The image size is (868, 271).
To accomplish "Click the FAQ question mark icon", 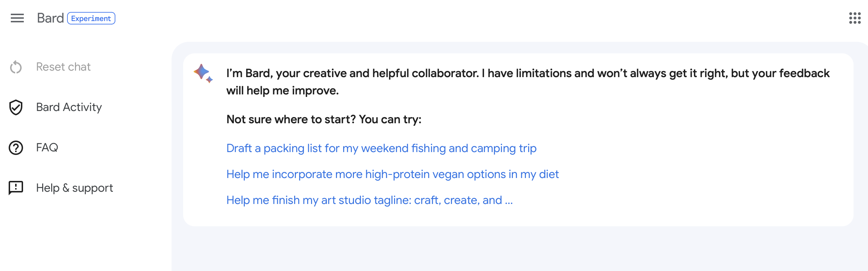I will (16, 148).
